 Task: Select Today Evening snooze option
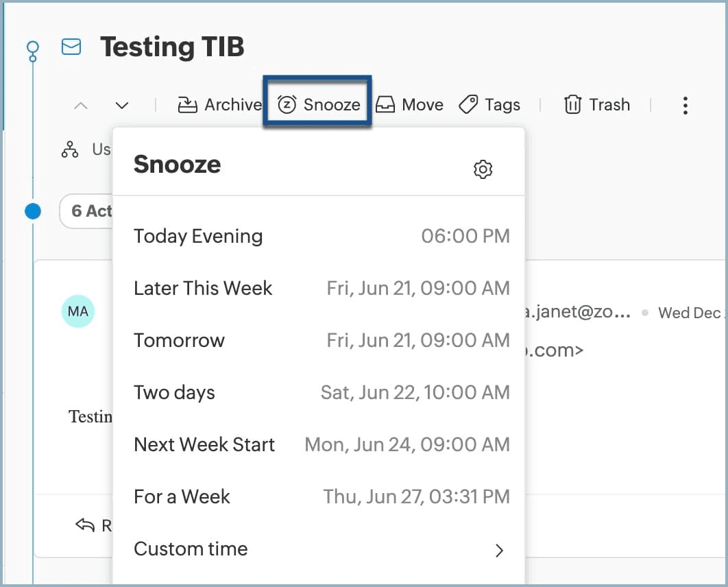pos(198,236)
